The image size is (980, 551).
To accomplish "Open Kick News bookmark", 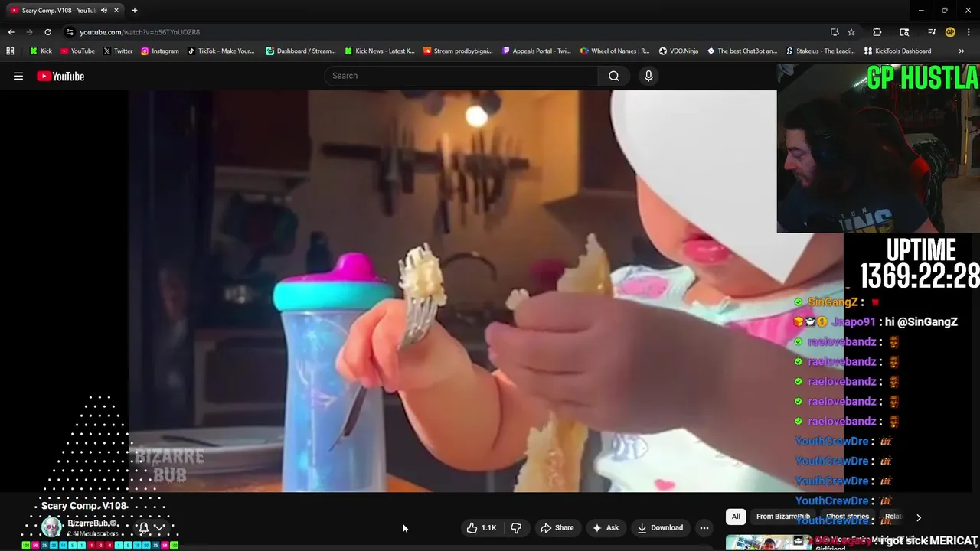I will click(379, 51).
